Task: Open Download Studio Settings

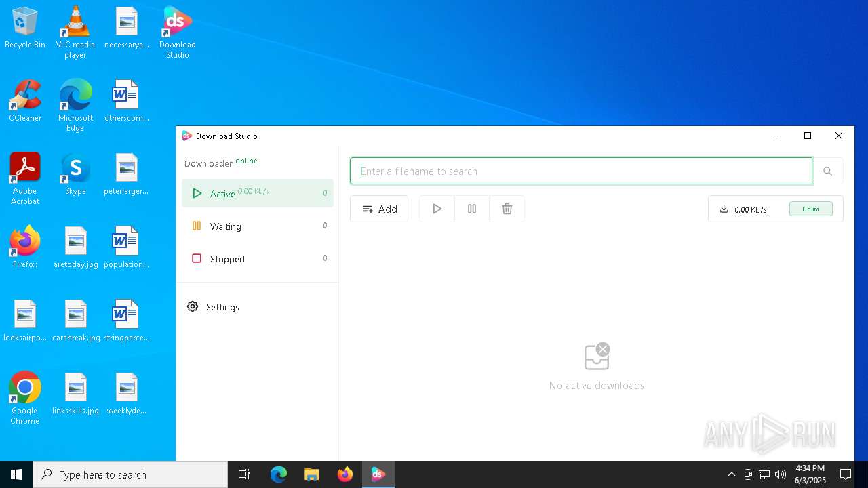Action: [258, 307]
